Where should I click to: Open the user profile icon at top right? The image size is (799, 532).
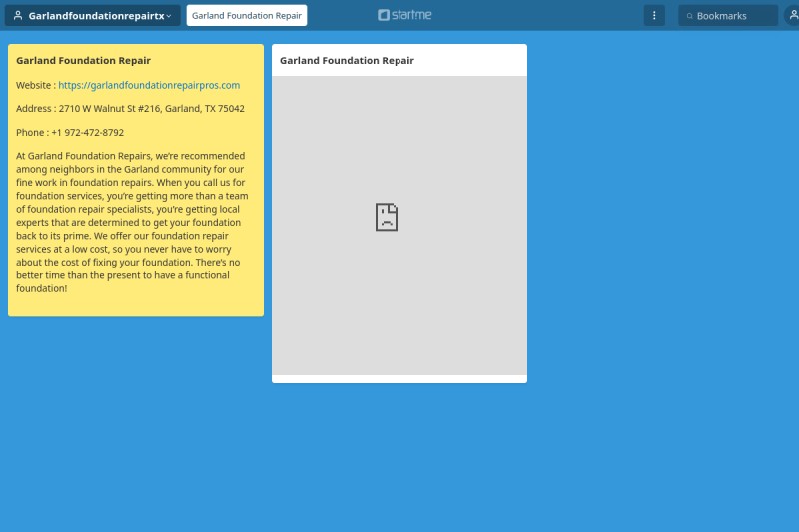pyautogui.click(x=793, y=15)
